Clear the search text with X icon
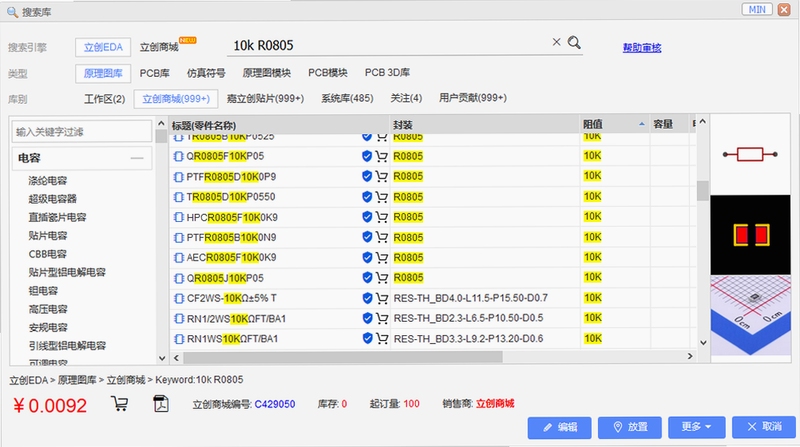 (557, 42)
